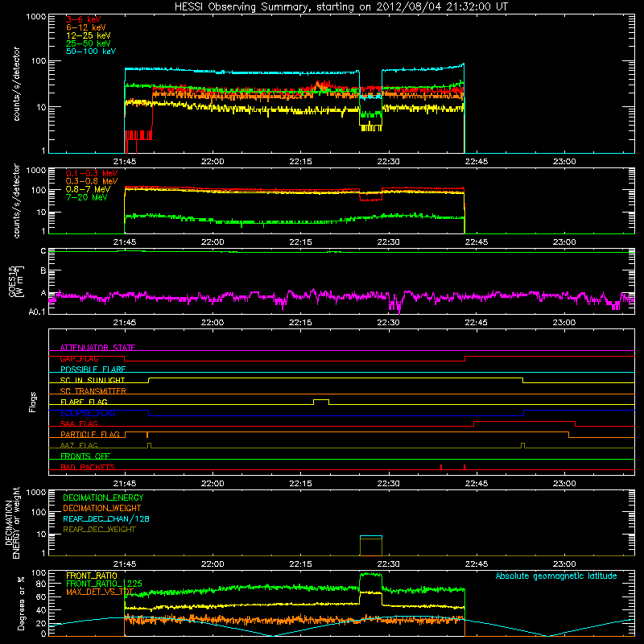
Task: Click the Absolute geomagnetic latitude label
Action: tap(556, 576)
